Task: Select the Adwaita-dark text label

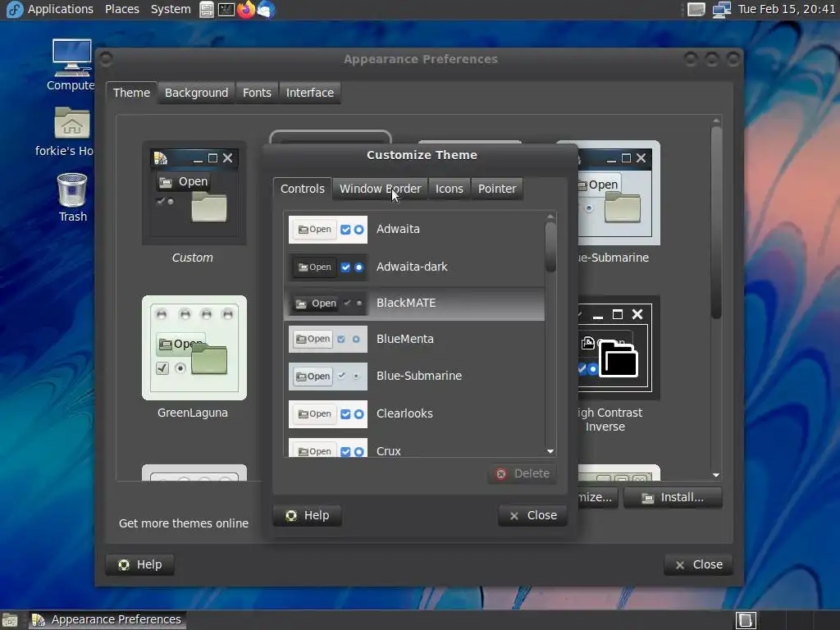Action: tap(412, 267)
